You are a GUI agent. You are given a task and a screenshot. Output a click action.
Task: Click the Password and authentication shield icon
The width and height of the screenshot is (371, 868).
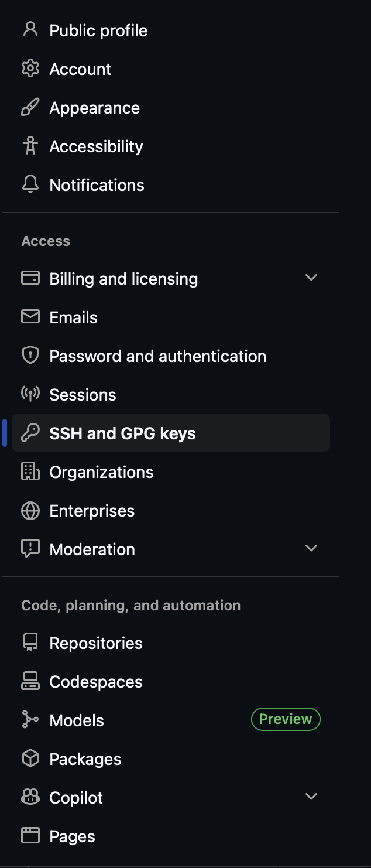tap(30, 356)
